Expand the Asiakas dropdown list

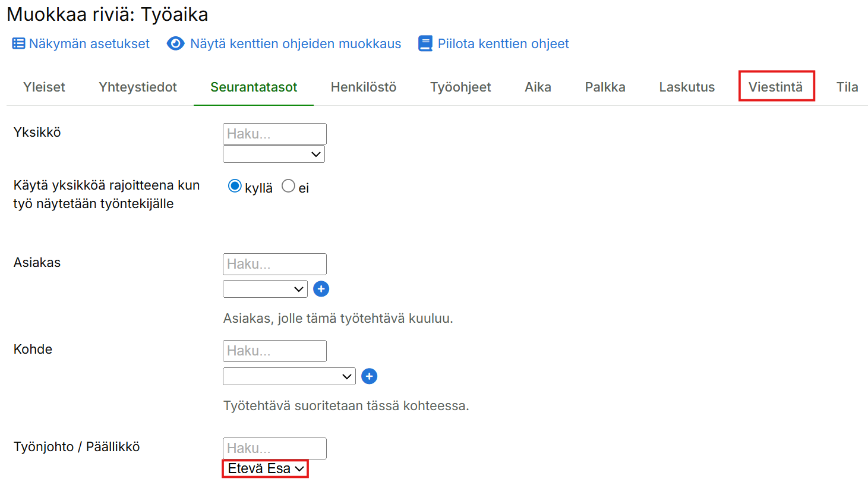click(x=265, y=289)
